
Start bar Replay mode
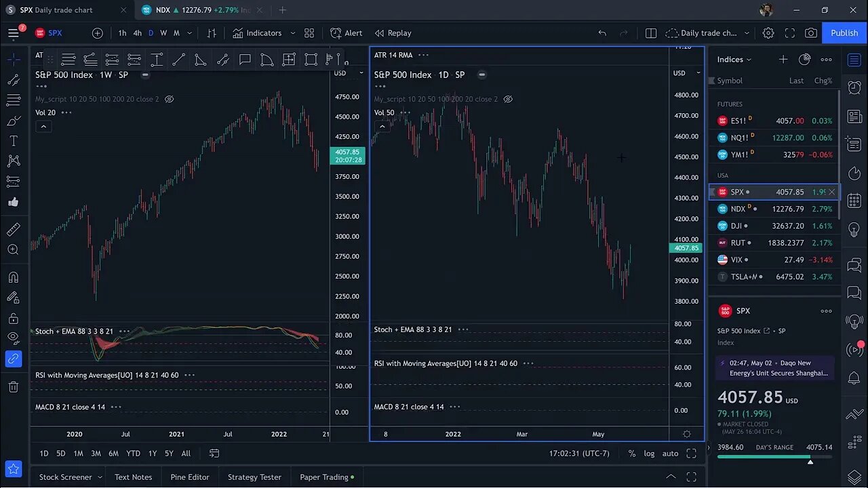pyautogui.click(x=393, y=33)
